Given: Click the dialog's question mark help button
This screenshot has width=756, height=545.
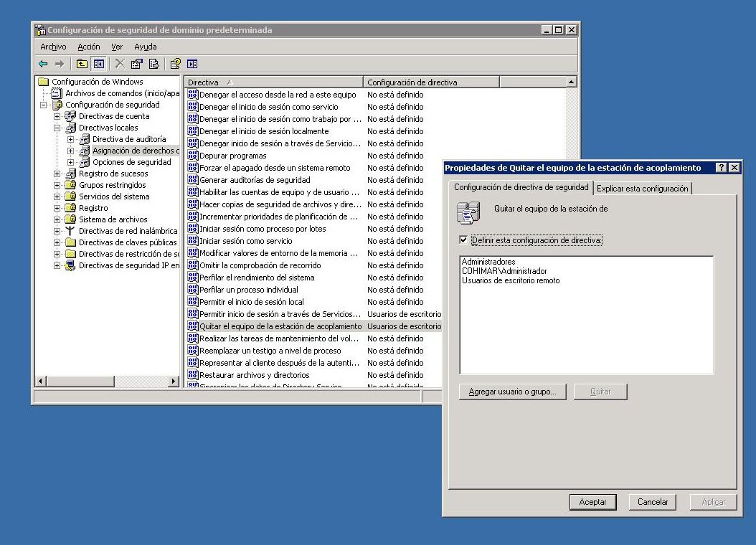Looking at the screenshot, I should pyautogui.click(x=722, y=167).
